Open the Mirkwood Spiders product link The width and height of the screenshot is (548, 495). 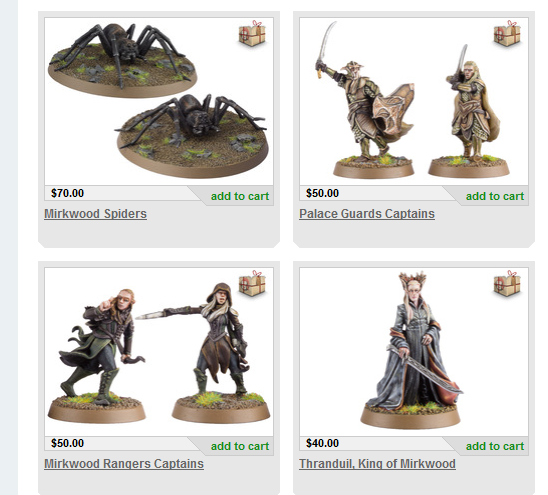point(95,214)
